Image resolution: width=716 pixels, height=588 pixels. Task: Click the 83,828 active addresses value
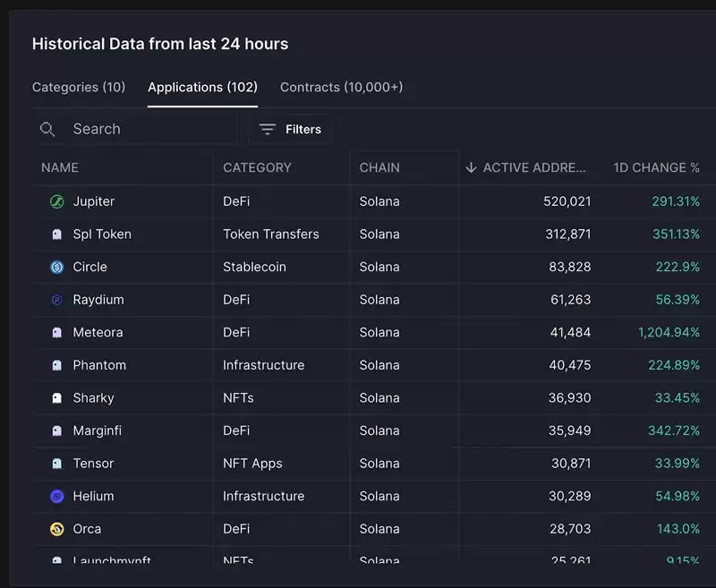pos(570,267)
